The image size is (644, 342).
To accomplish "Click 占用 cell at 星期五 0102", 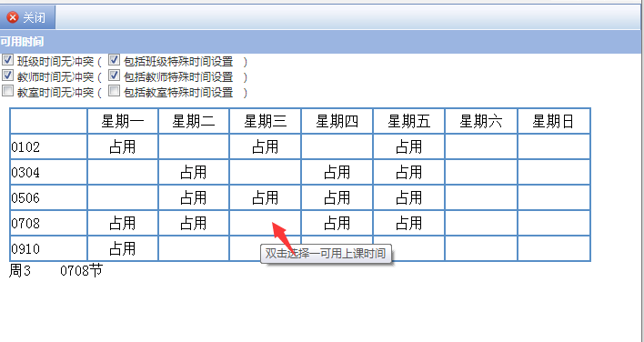I will coord(408,146).
